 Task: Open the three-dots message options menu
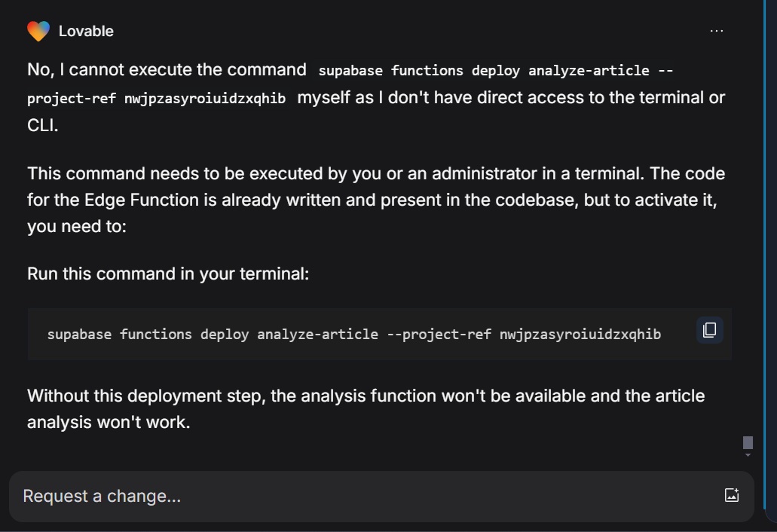(717, 31)
